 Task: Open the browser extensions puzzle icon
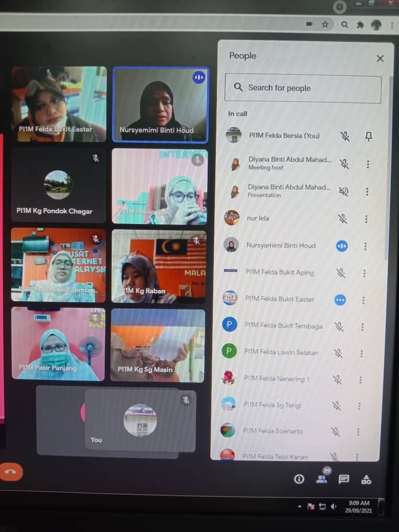[x=360, y=24]
